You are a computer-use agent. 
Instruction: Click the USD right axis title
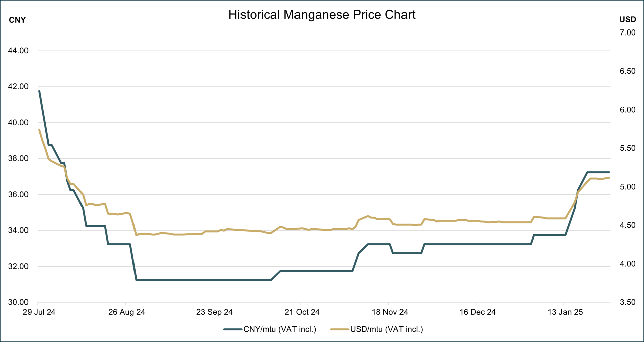(x=627, y=20)
